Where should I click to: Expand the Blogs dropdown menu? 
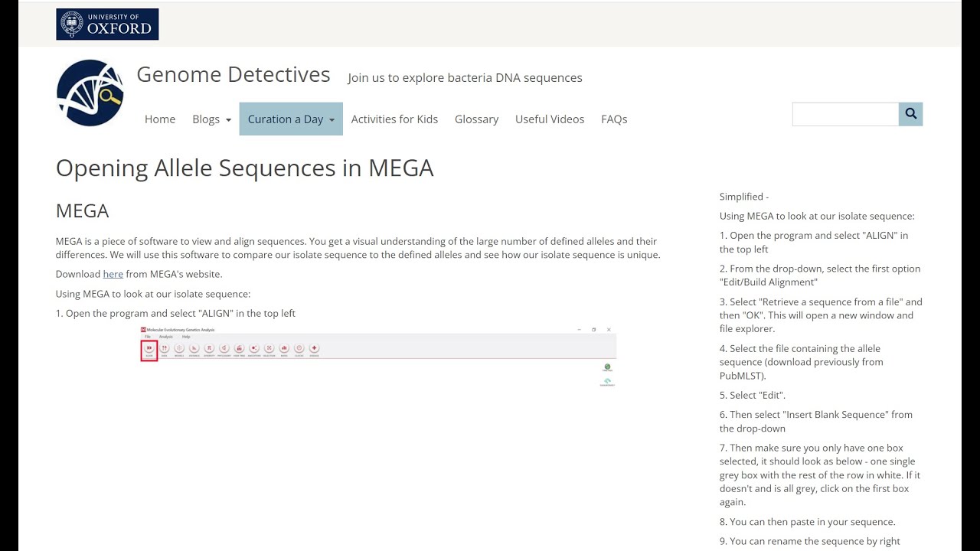(211, 119)
